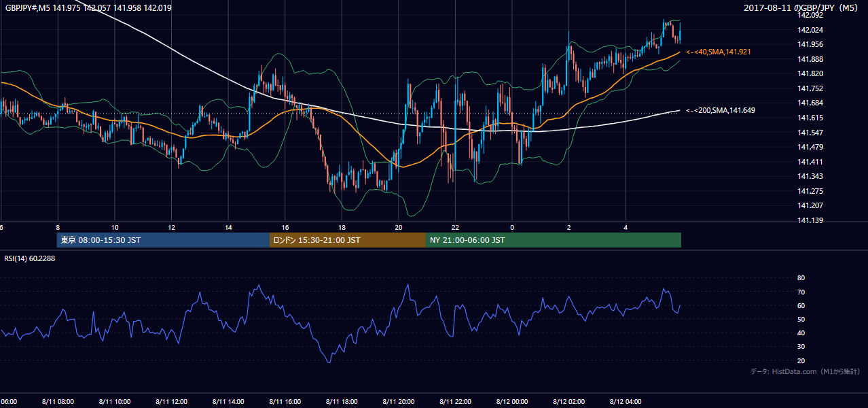
Task: Click the 8/11 20:00 time axis label
Action: pos(399,401)
